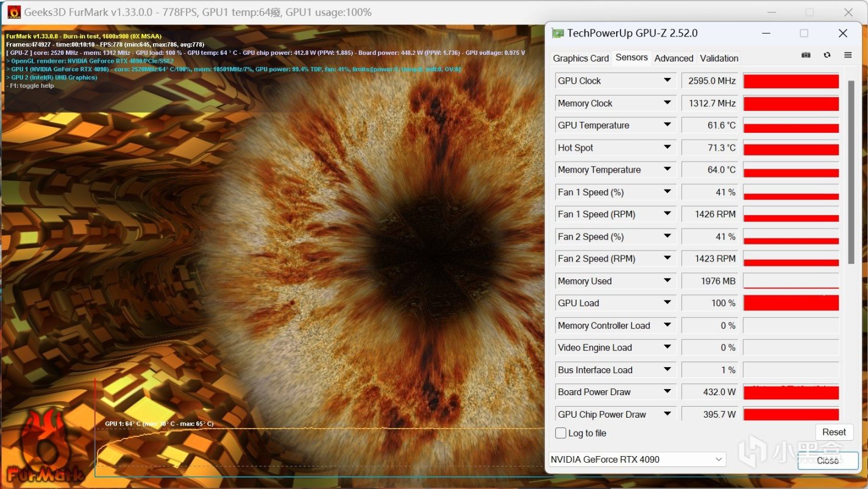This screenshot has height=489, width=868.
Task: Open the Bus Interface Load dropdown
Action: click(667, 370)
